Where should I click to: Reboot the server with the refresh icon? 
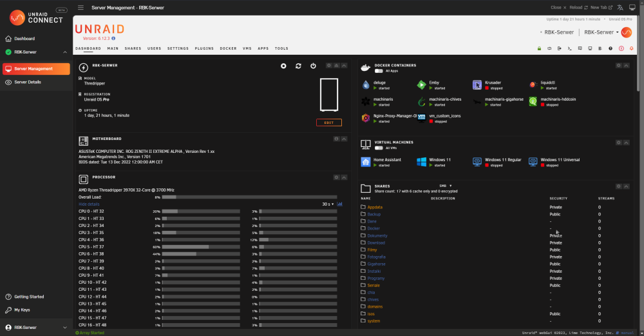click(298, 66)
